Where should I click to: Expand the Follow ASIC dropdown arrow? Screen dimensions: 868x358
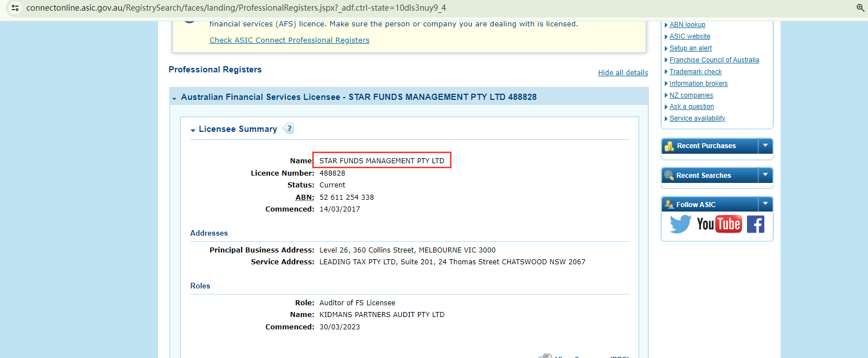click(x=765, y=204)
